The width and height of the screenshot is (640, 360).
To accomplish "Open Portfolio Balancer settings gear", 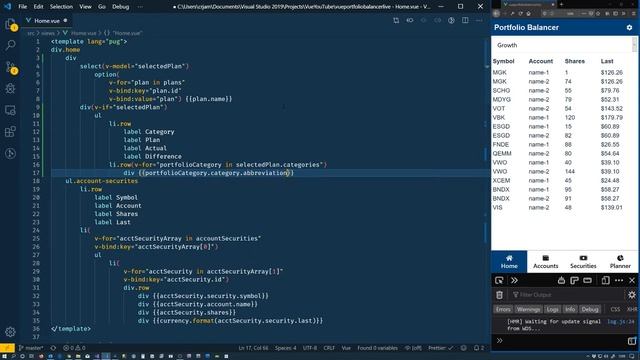I will (x=629, y=27).
